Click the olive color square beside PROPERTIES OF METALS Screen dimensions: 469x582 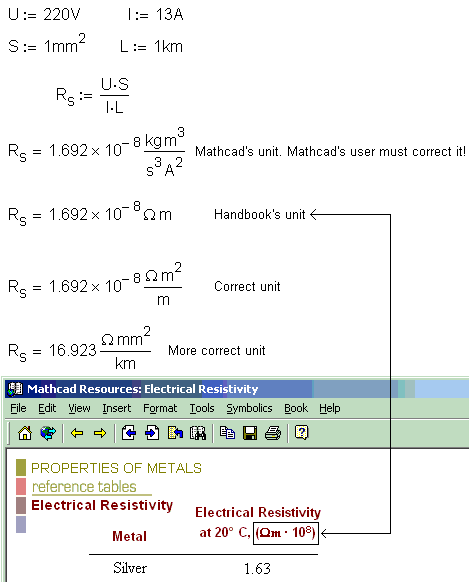21,467
